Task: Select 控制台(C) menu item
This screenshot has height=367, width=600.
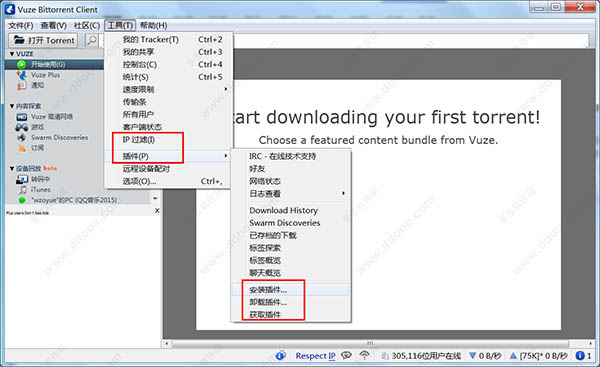Action: click(x=168, y=64)
